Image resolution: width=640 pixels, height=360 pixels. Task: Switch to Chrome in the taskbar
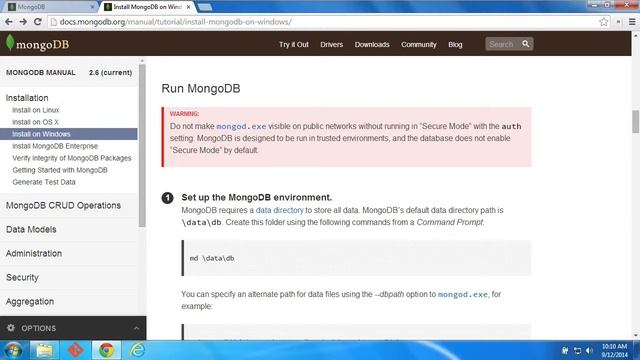point(106,350)
